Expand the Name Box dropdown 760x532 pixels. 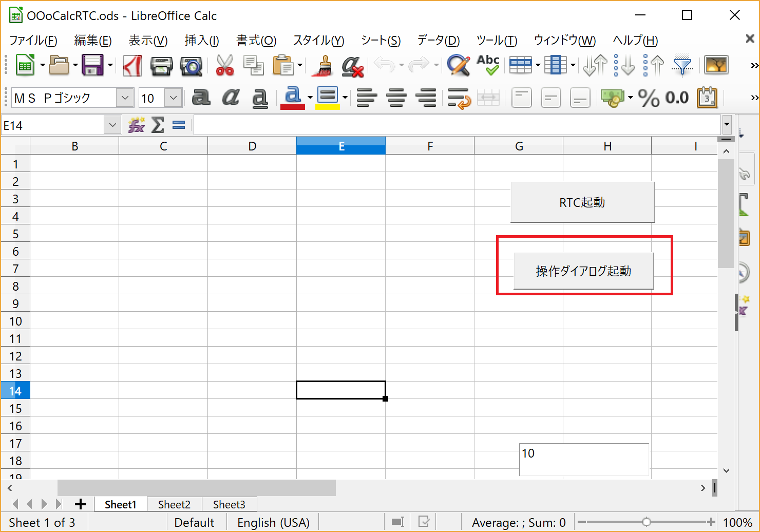coord(112,125)
